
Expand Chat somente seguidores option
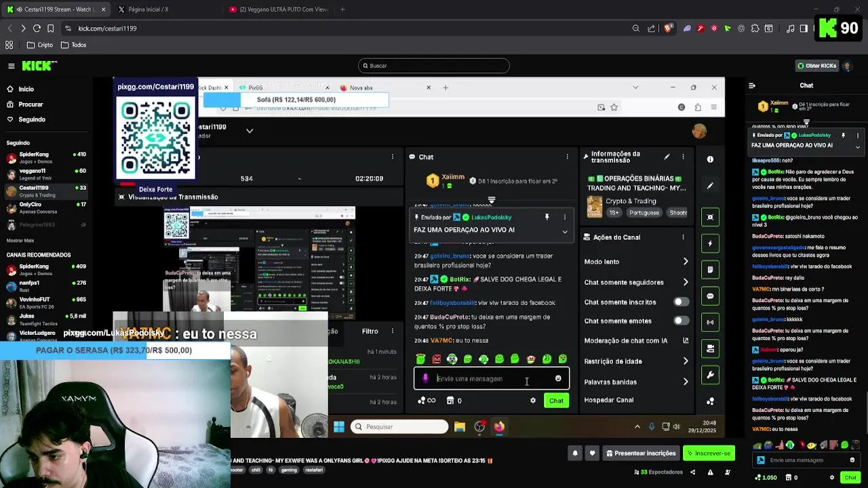pos(686,282)
